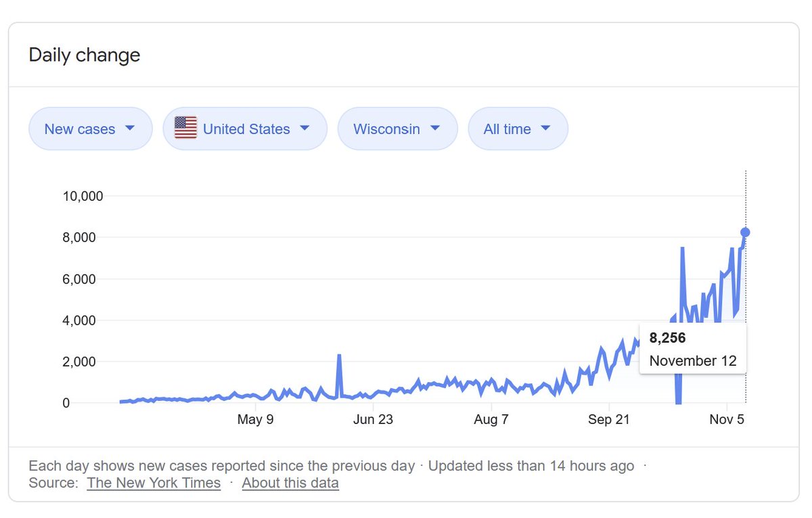Click the May 9 x-axis label
This screenshot has height=518, width=812.
(256, 420)
